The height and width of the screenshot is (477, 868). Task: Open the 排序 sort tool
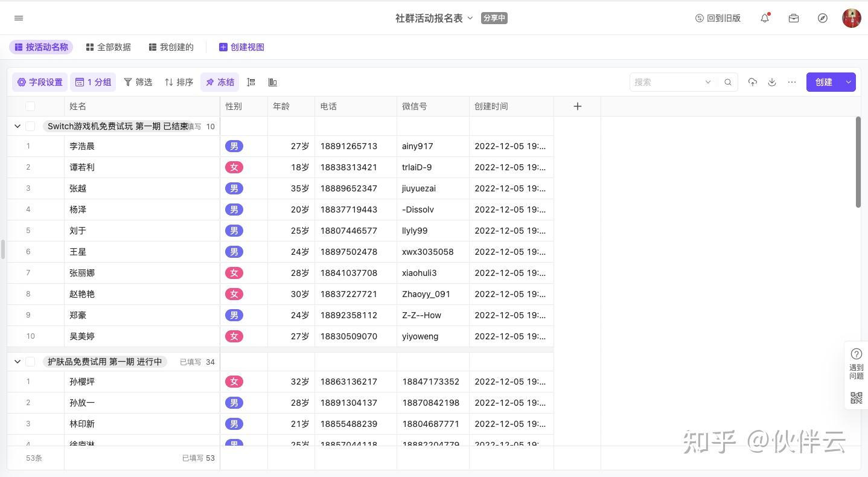click(x=179, y=82)
